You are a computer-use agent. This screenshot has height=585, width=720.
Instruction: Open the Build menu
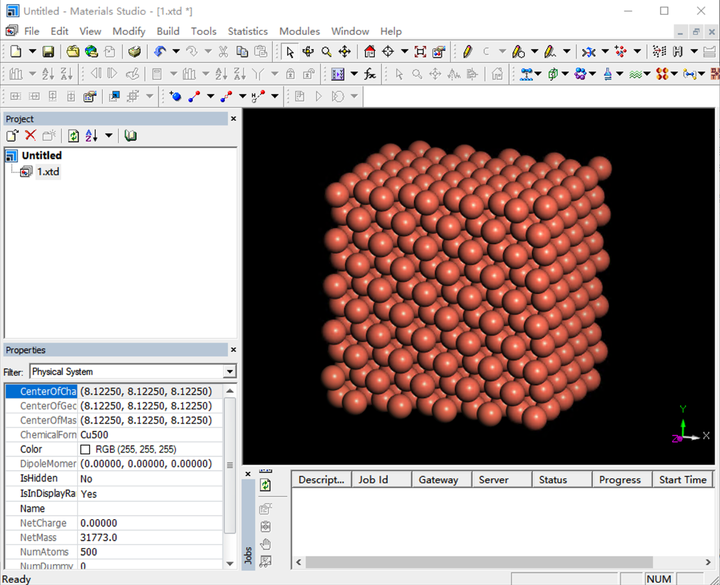(168, 31)
